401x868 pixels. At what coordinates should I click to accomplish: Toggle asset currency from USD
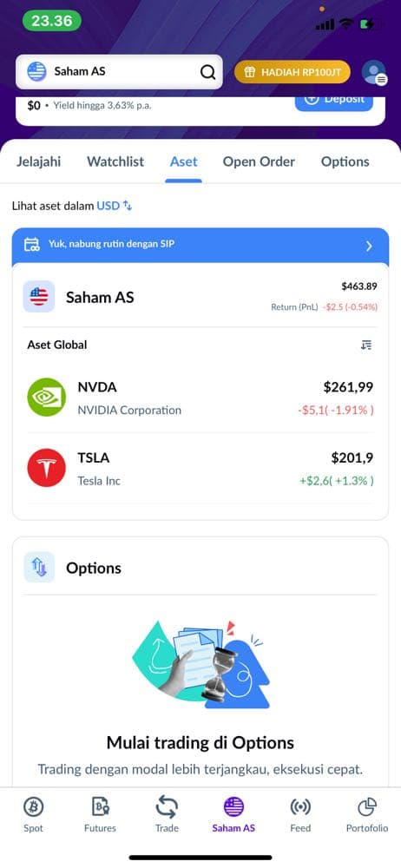click(115, 206)
